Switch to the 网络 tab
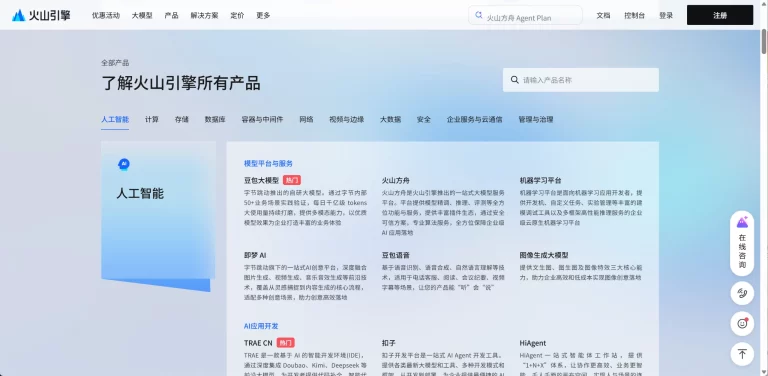This screenshot has width=768, height=376. click(306, 119)
